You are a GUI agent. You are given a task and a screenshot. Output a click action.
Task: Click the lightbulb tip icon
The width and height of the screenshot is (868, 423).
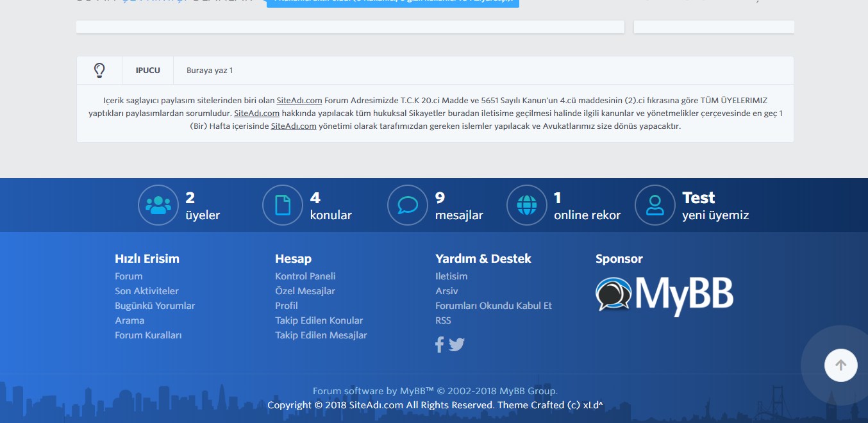click(99, 70)
